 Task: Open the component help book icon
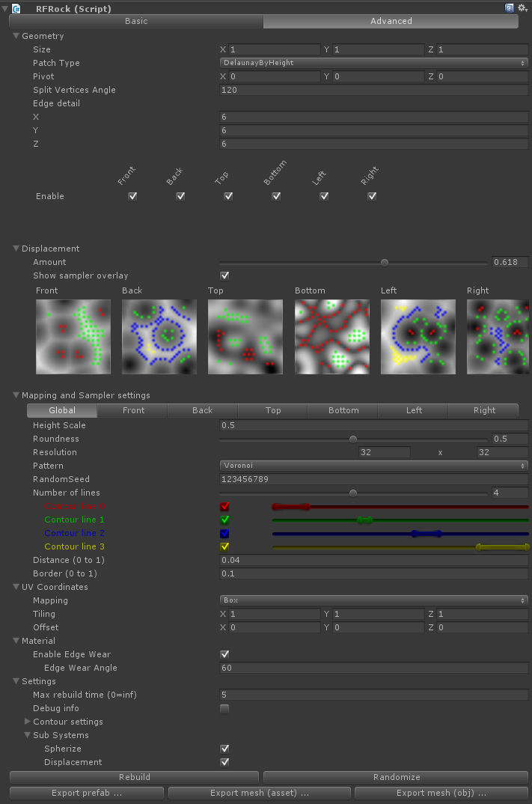click(510, 8)
